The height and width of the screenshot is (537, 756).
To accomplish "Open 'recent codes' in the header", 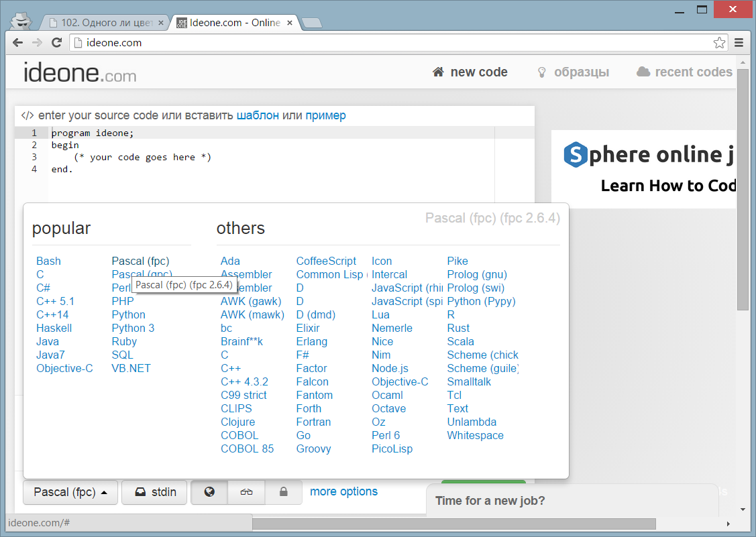I will [684, 72].
